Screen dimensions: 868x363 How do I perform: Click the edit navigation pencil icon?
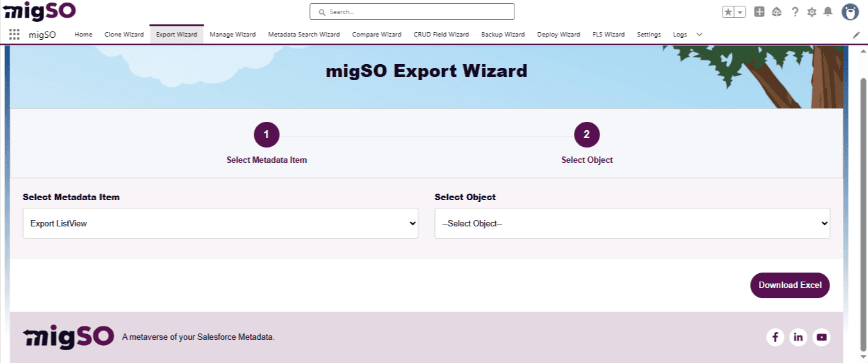(856, 35)
